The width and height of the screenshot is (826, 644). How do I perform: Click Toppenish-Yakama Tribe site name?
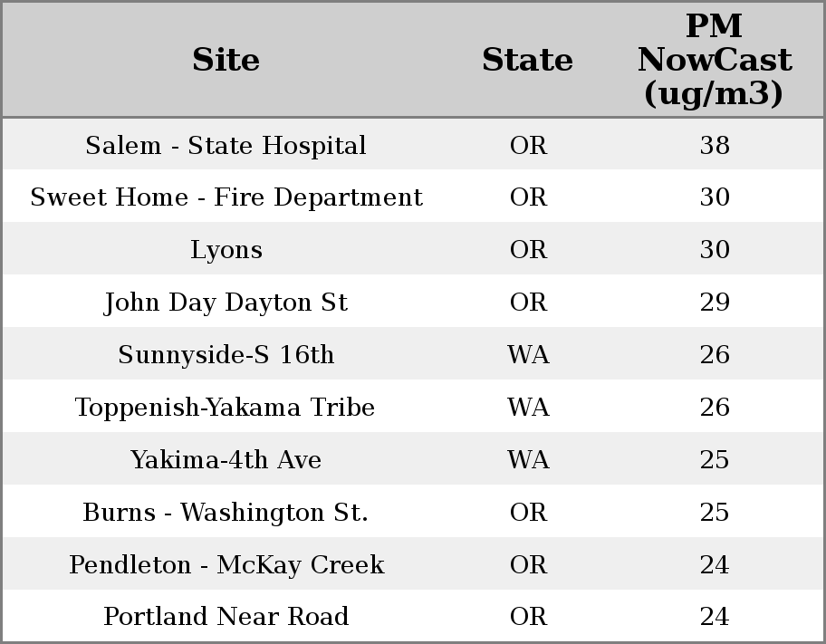(226, 408)
